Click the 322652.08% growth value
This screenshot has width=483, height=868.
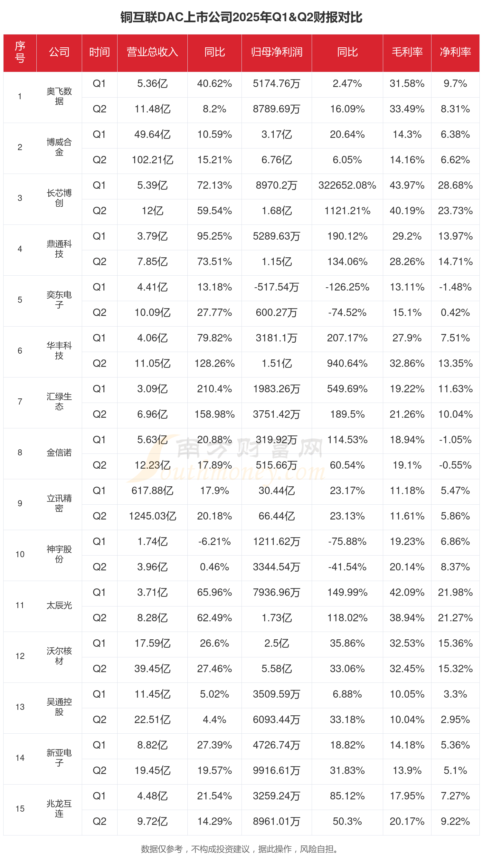click(x=347, y=185)
